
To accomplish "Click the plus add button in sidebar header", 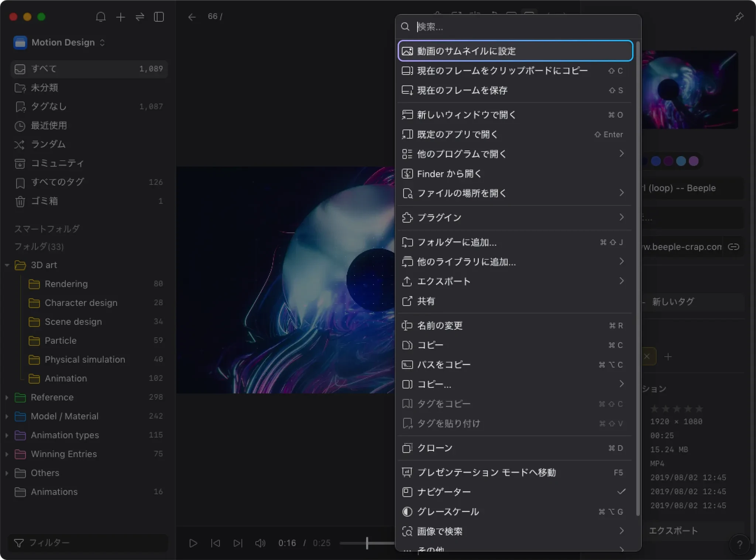I will (120, 17).
